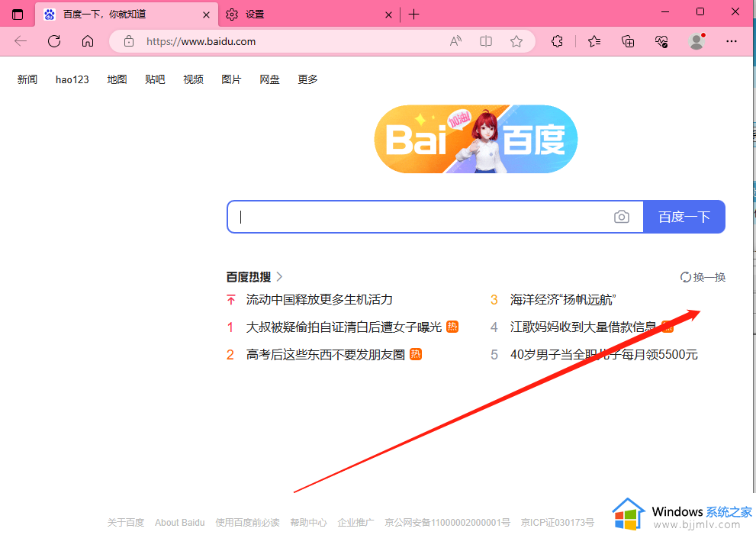Open hot topic 海洋经济“扬帆远航”
Screen dimensions: 756x535
(x=563, y=300)
